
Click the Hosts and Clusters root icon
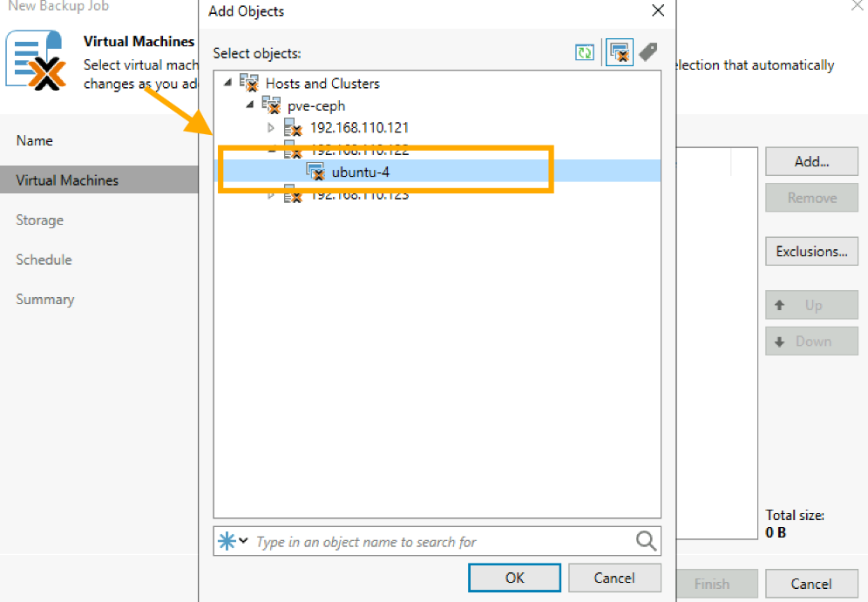tap(248, 84)
